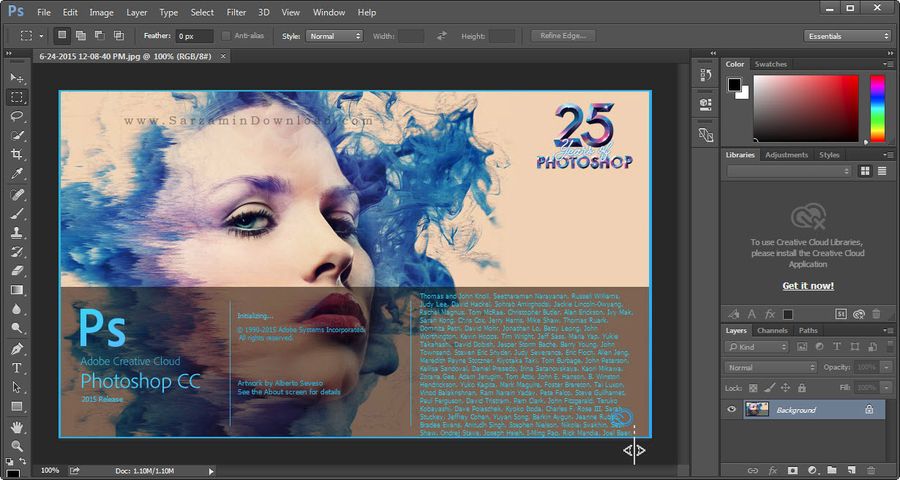900x480 pixels.
Task: Pick the Crop tool
Action: tap(17, 154)
